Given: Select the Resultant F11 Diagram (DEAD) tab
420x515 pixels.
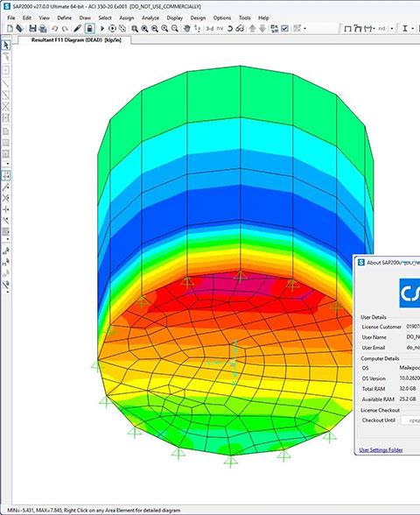Looking at the screenshot, I should [x=76, y=40].
